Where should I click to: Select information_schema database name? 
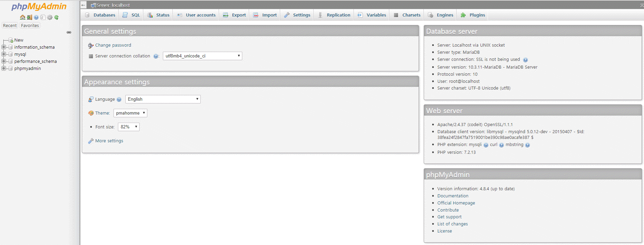[34, 47]
